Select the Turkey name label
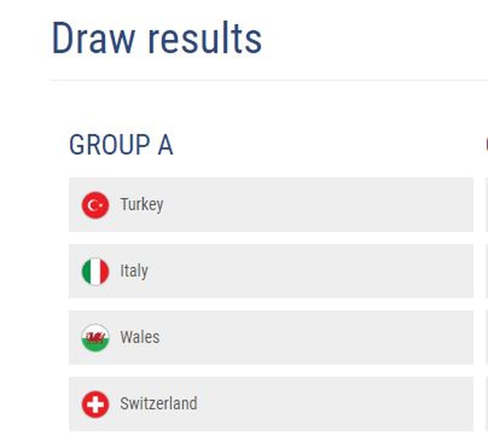Screen dimensions: 488x448 (x=142, y=205)
